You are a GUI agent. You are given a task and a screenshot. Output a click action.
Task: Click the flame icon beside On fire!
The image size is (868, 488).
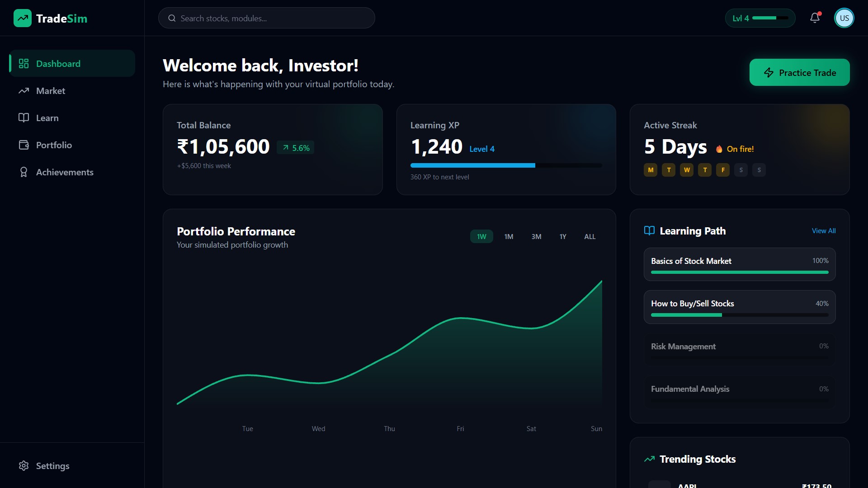pyautogui.click(x=719, y=149)
